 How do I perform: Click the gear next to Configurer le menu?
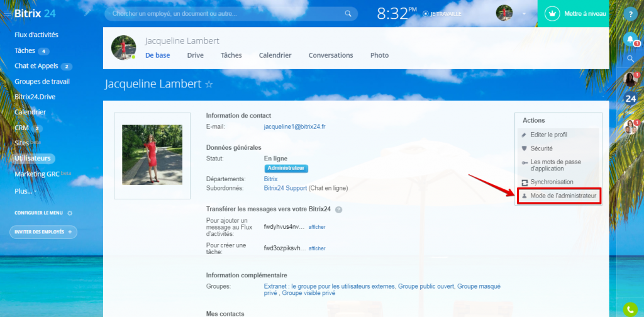[x=70, y=213]
